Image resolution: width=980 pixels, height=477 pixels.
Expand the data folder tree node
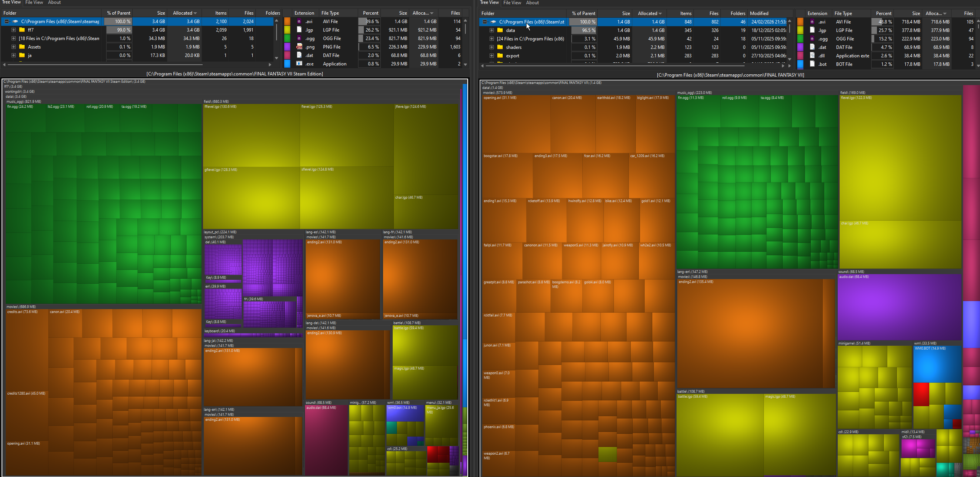492,30
